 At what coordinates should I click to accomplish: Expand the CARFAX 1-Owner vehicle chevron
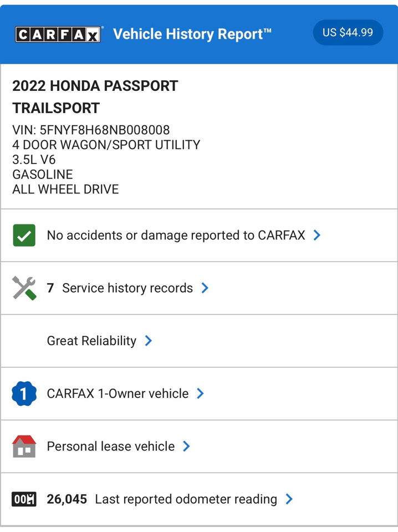(201, 393)
